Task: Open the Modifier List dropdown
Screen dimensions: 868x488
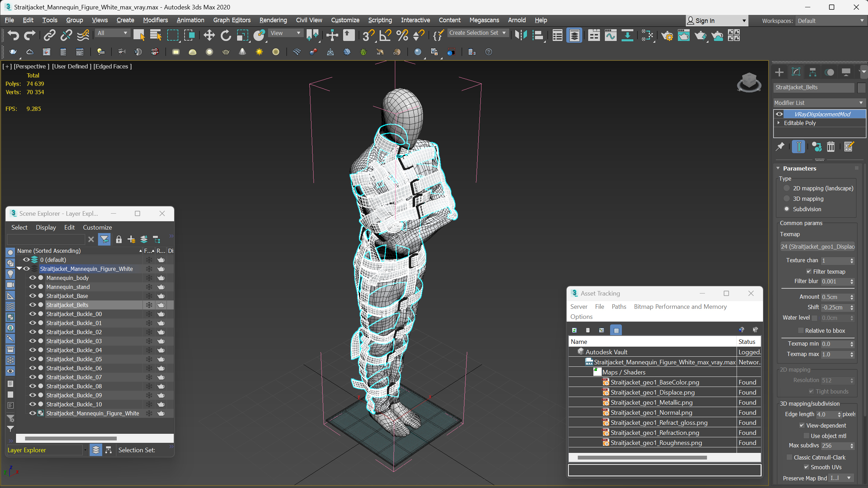Action: click(x=819, y=102)
